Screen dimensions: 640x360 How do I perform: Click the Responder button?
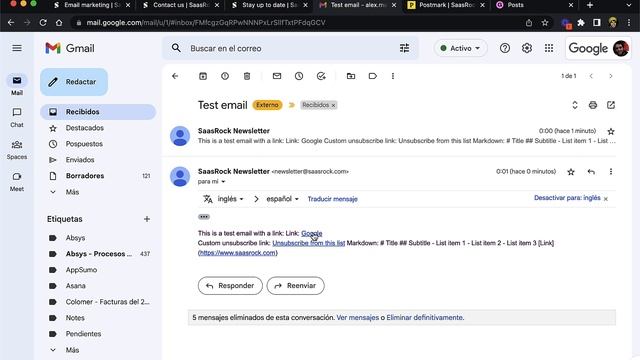230,286
